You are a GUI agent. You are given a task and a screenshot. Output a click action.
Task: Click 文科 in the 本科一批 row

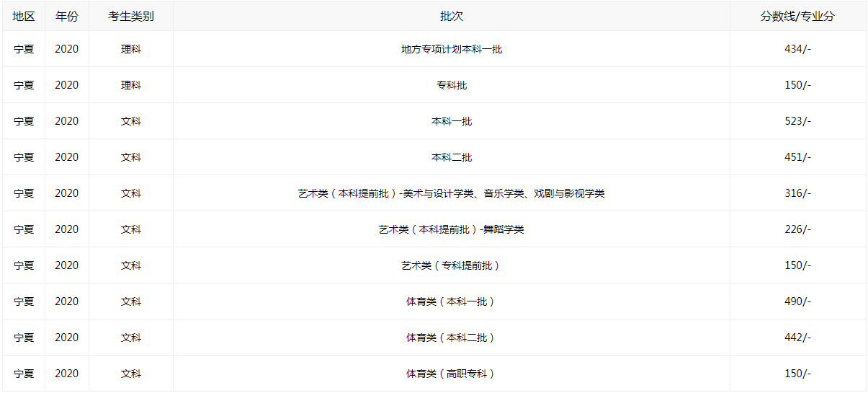(131, 121)
